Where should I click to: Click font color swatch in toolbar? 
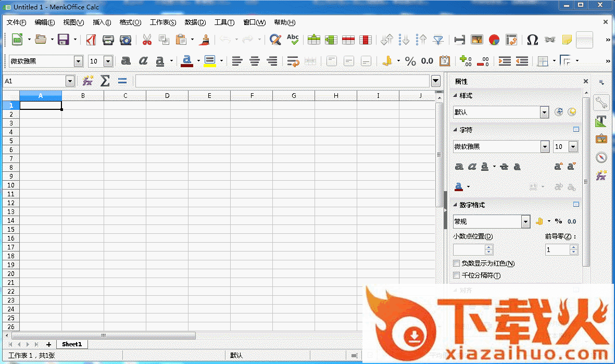coord(187,61)
